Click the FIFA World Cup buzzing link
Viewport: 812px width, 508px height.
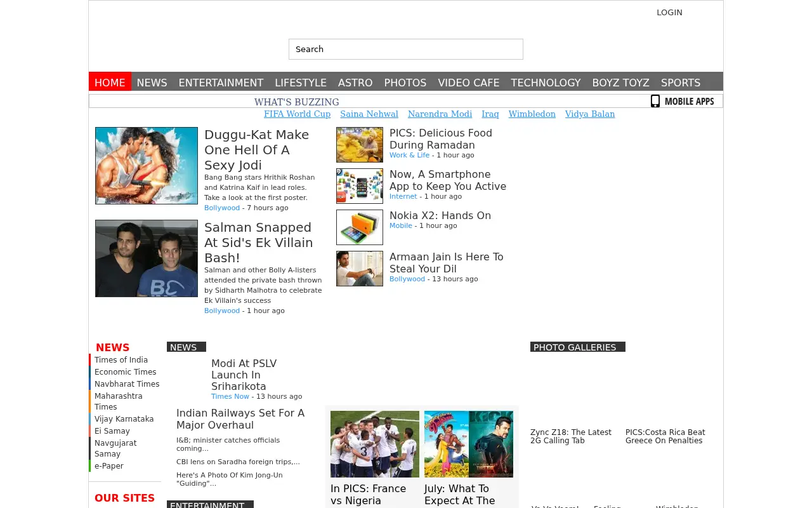[297, 114]
